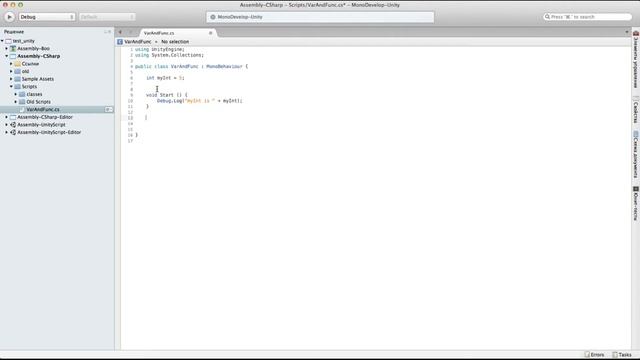Screen dimensions: 640x360
Task: Open the Debug configuration dropdown
Action: click(x=47, y=17)
